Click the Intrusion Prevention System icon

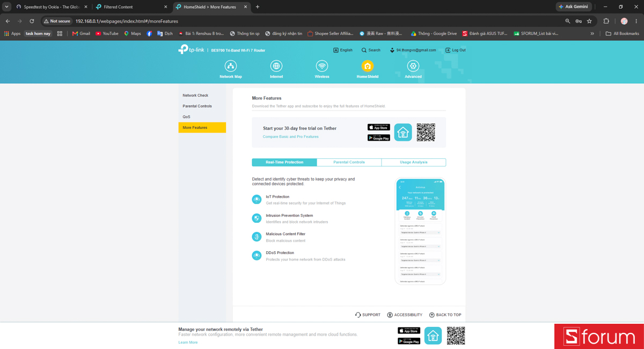[257, 219]
